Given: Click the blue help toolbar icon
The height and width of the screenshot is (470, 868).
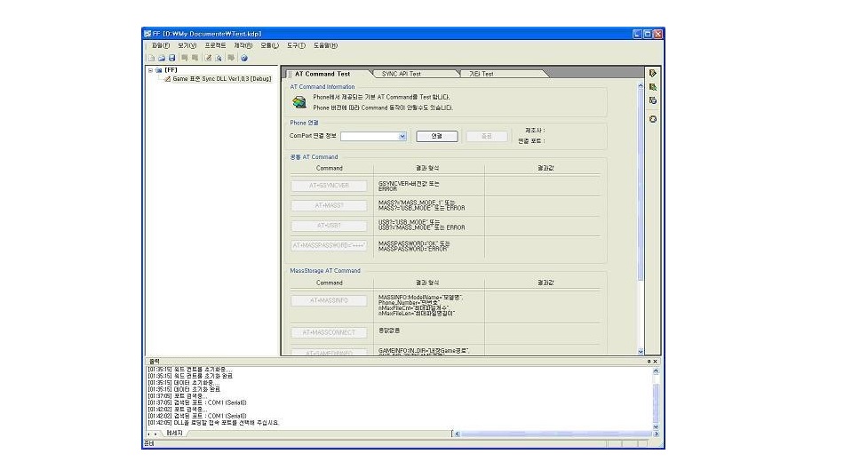Looking at the screenshot, I should click(244, 58).
